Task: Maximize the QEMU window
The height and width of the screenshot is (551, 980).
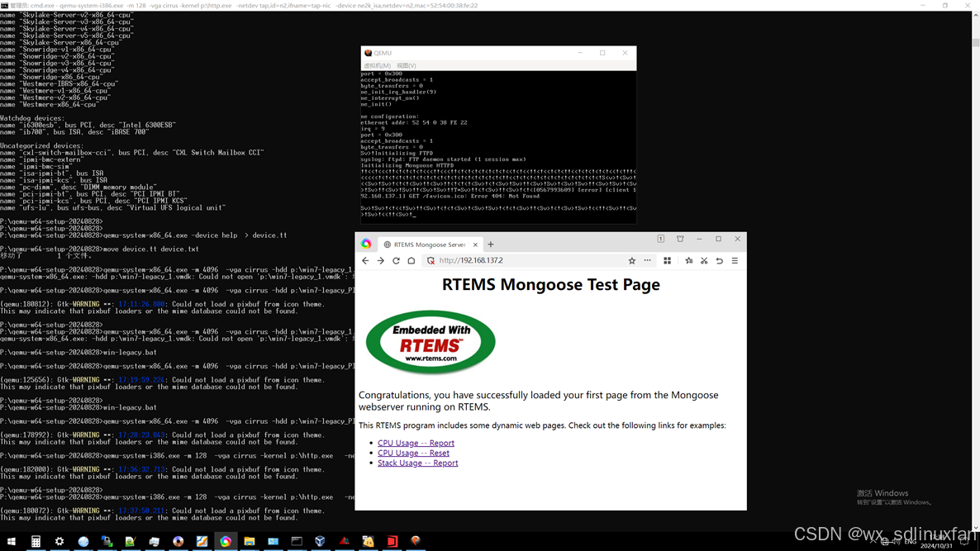Action: tap(602, 53)
